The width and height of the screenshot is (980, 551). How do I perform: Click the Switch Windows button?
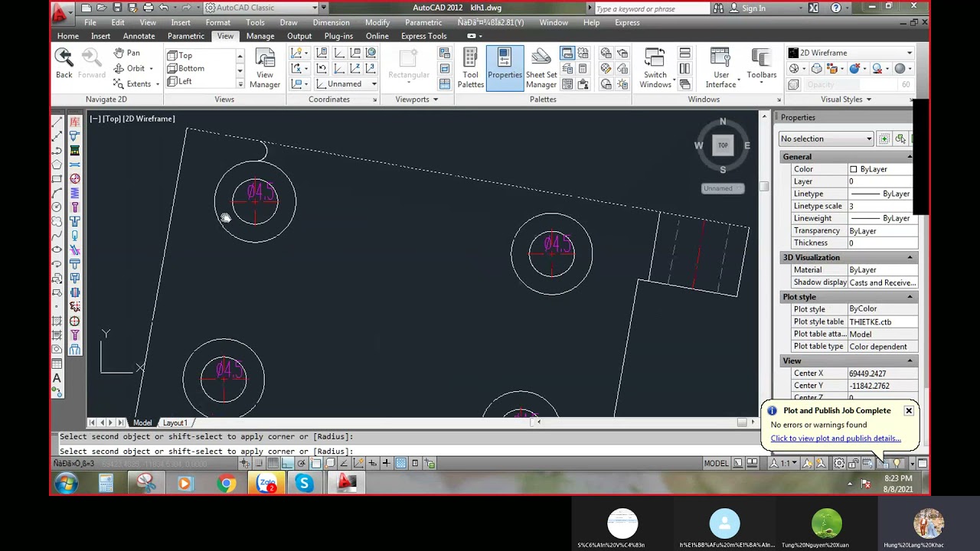pos(655,68)
